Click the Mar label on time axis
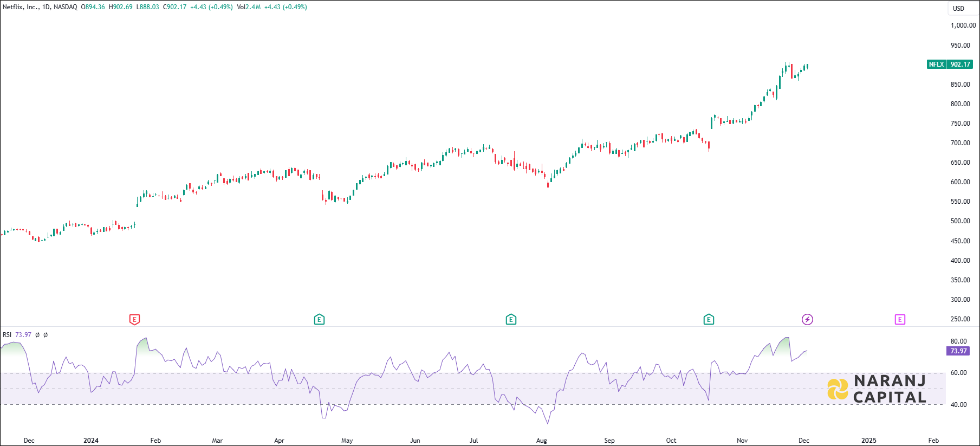 pos(217,441)
